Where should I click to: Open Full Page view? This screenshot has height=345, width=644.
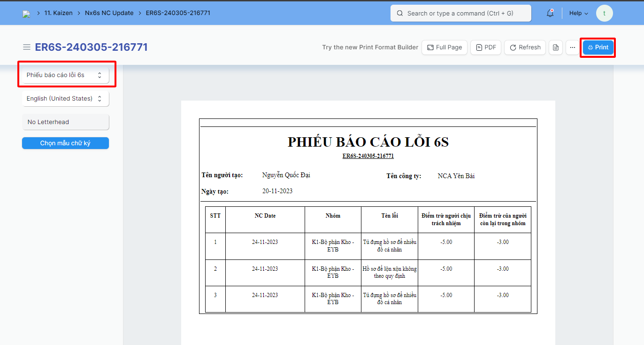click(x=444, y=47)
